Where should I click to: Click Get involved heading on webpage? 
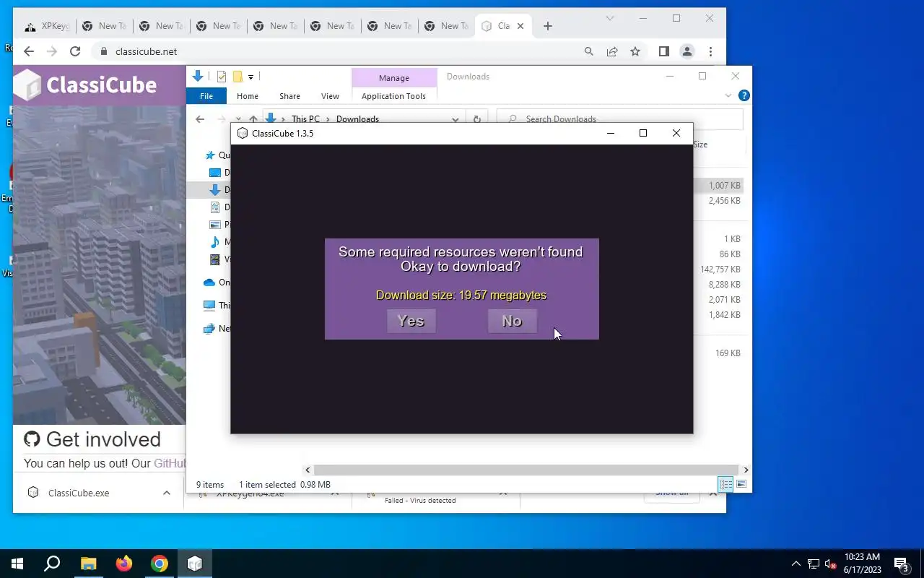(x=103, y=439)
